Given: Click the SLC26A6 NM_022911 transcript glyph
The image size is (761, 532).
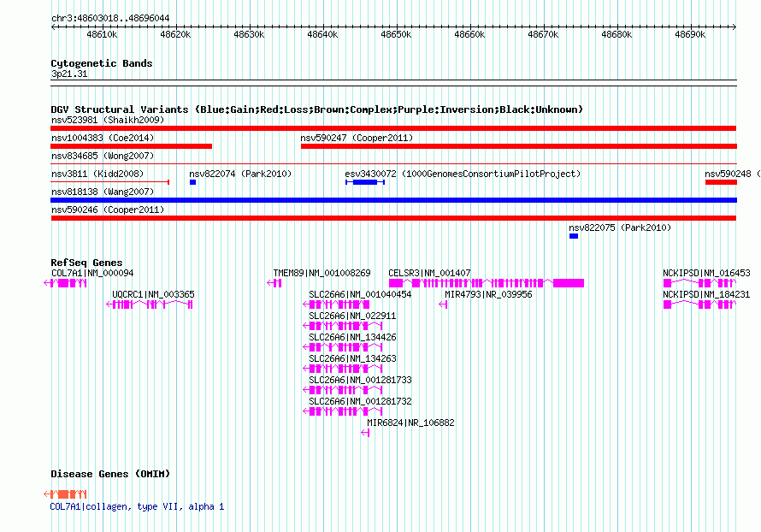Looking at the screenshot, I should (x=343, y=326).
